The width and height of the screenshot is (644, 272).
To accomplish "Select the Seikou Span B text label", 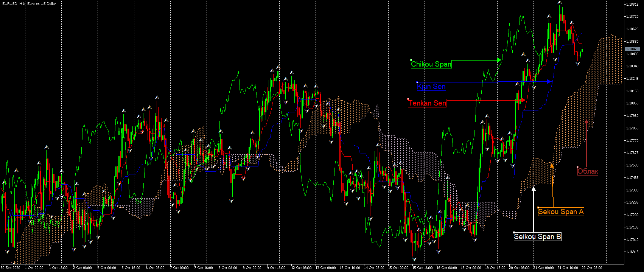I will tap(537, 237).
